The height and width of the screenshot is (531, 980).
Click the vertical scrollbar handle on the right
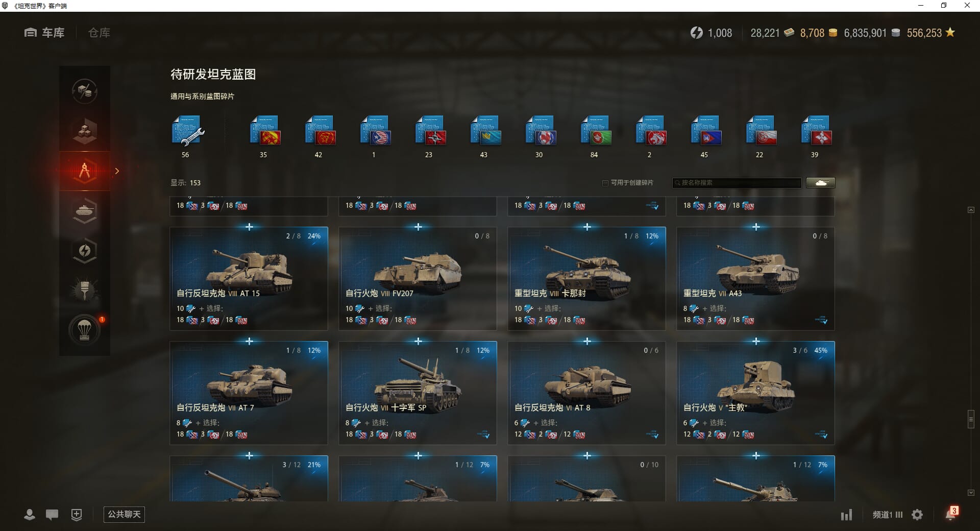coord(971,419)
